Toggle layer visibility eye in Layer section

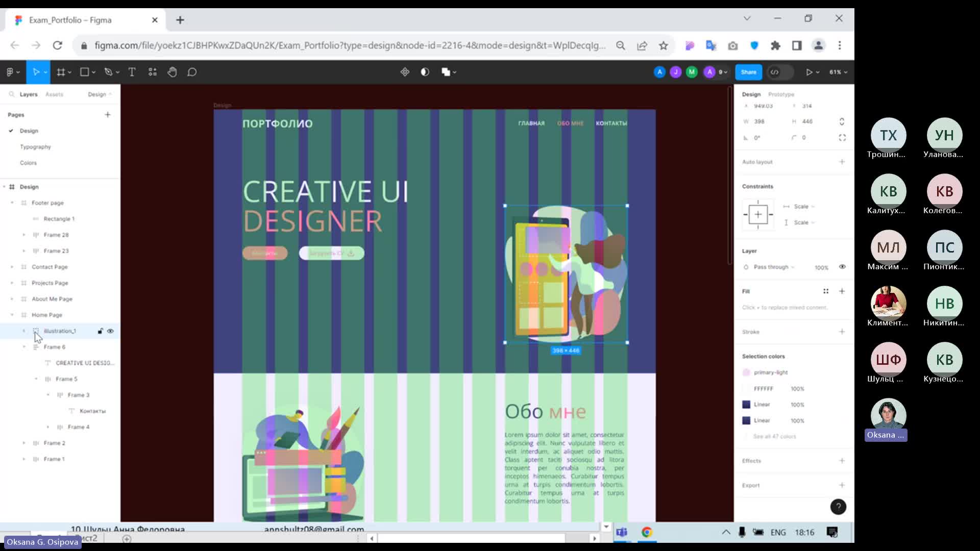click(x=842, y=267)
